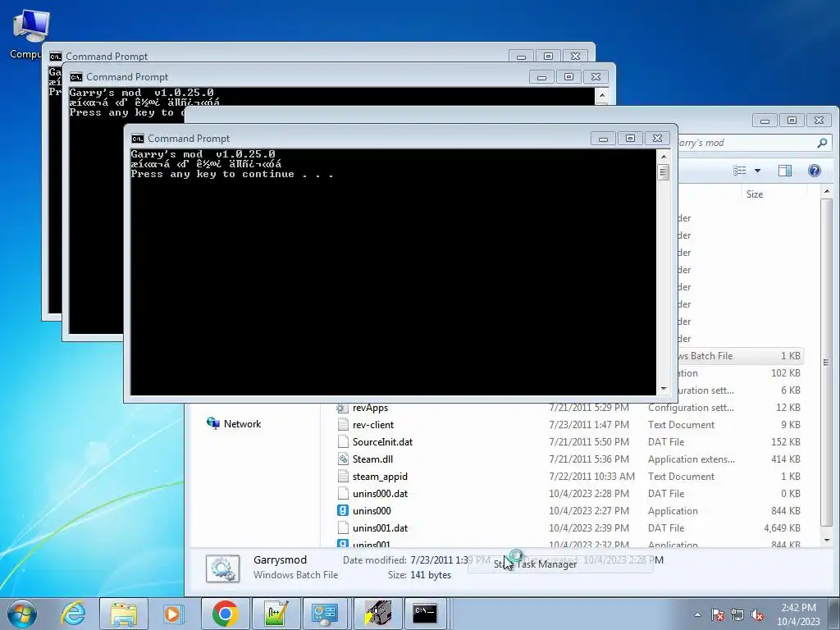Image resolution: width=840 pixels, height=630 pixels.
Task: Click the rearmost Command Prompt title icon
Action: click(x=56, y=57)
